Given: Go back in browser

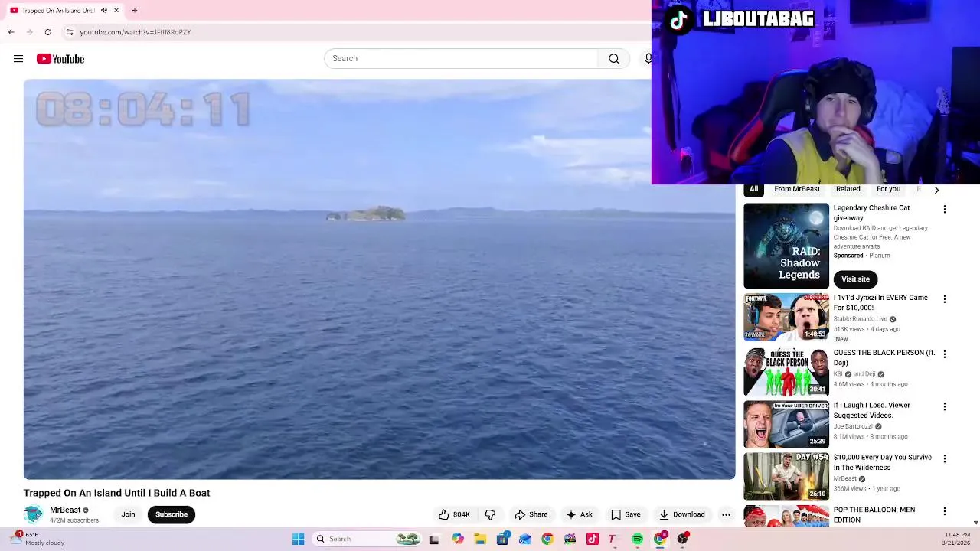Looking at the screenshot, I should tap(11, 32).
